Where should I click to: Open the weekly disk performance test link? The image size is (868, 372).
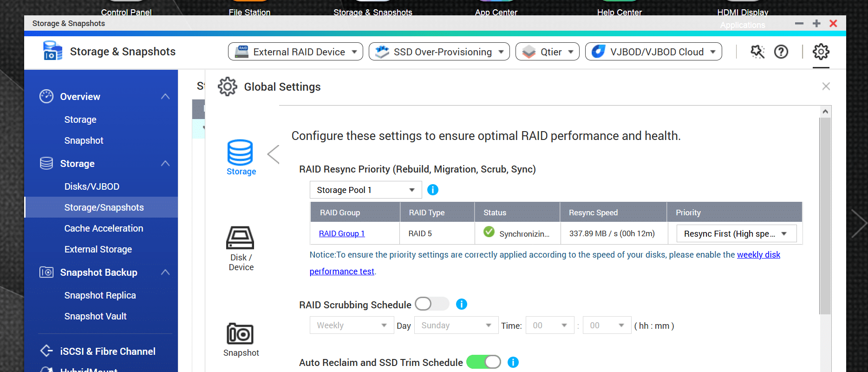pos(758,255)
